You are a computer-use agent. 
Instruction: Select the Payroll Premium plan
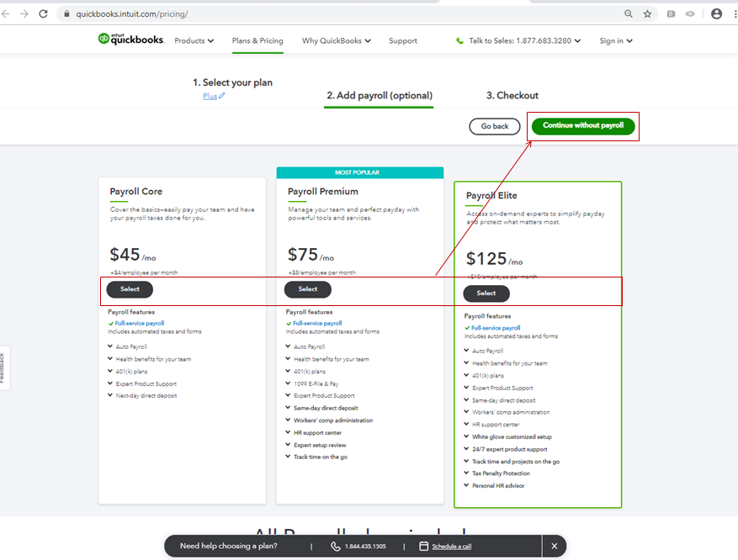307,289
